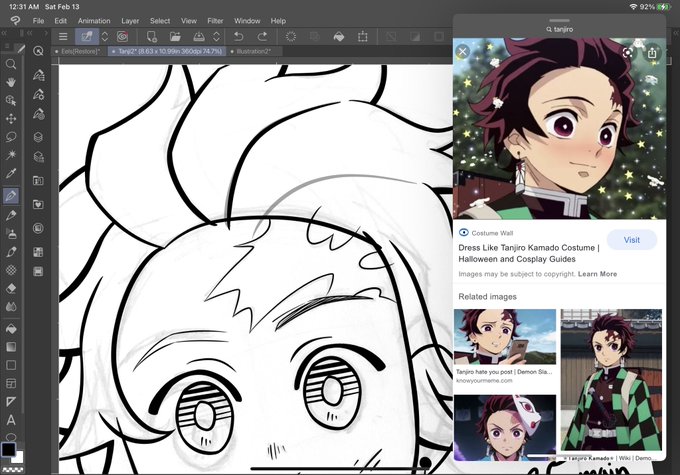Open the Edit menu
Viewport: 680px width, 475px height.
pyautogui.click(x=60, y=21)
